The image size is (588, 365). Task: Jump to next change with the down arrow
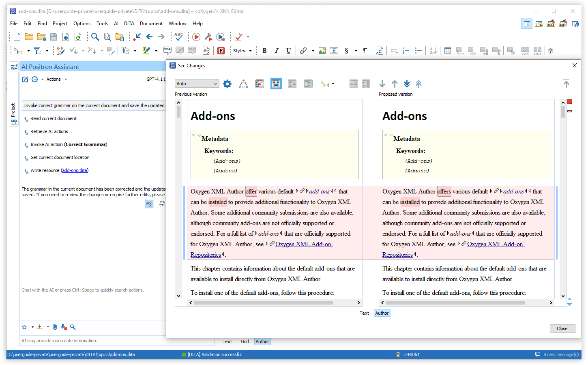click(382, 84)
